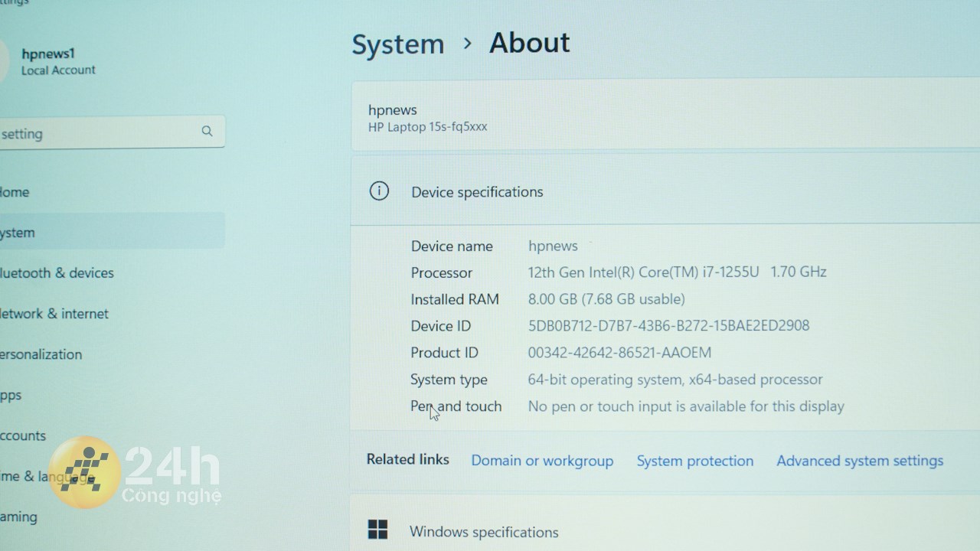Viewport: 980px width, 551px height.
Task: Click the Related links label
Action: [407, 459]
